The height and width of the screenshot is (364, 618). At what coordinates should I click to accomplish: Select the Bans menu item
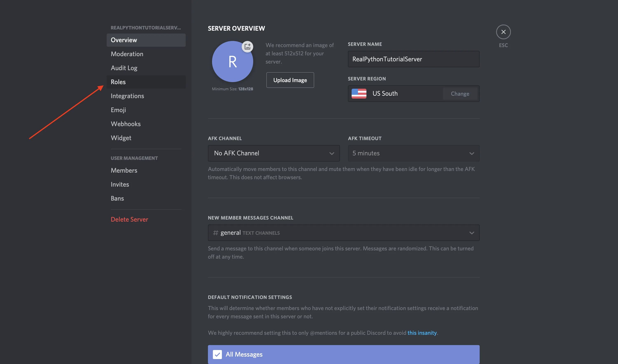pyautogui.click(x=117, y=198)
